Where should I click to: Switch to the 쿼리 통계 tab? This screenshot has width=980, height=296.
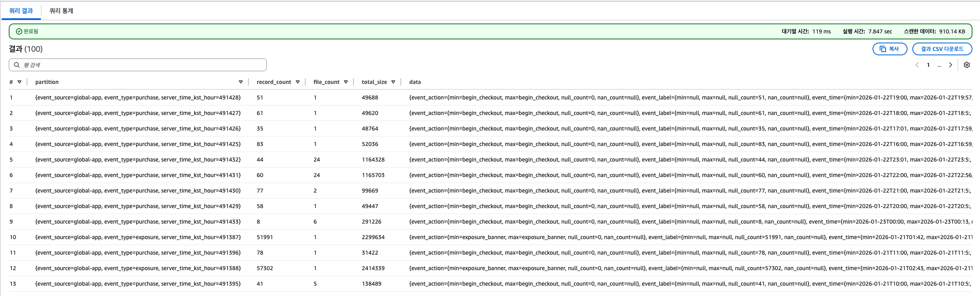[61, 11]
